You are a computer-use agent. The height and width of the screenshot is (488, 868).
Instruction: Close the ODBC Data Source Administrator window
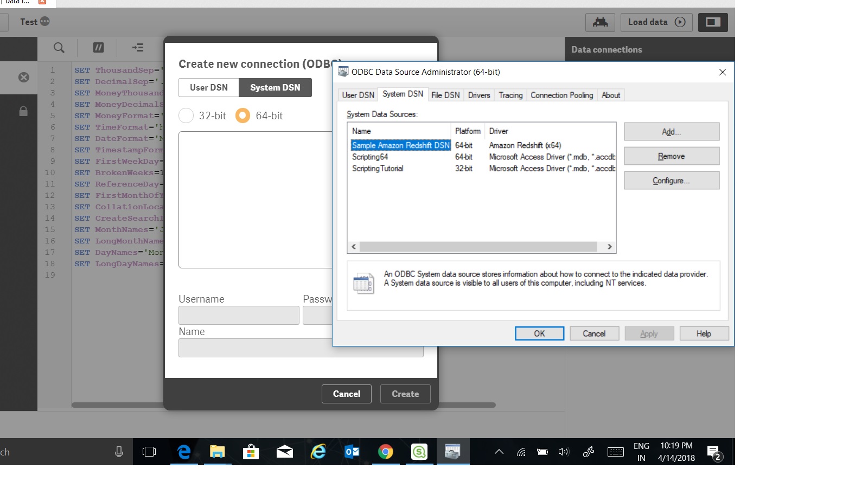722,72
